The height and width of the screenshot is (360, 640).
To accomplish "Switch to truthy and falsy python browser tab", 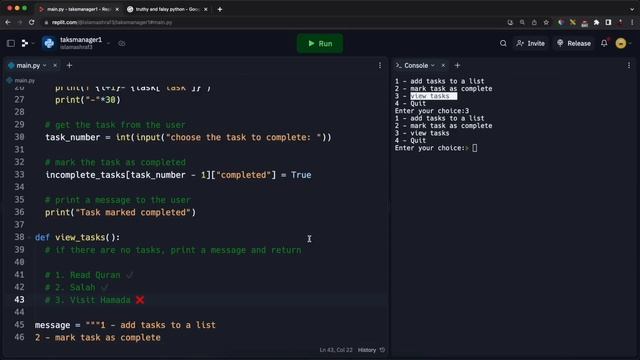I will (x=167, y=9).
